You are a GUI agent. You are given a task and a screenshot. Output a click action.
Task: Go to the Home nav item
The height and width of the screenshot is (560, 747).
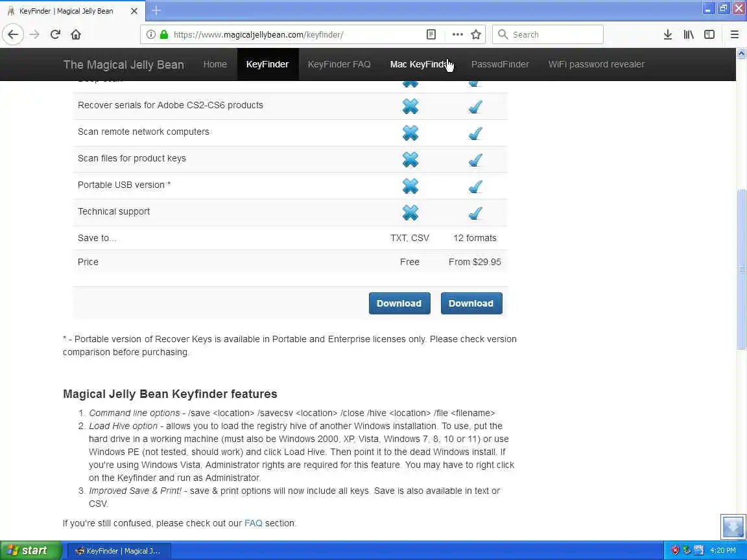pyautogui.click(x=215, y=64)
